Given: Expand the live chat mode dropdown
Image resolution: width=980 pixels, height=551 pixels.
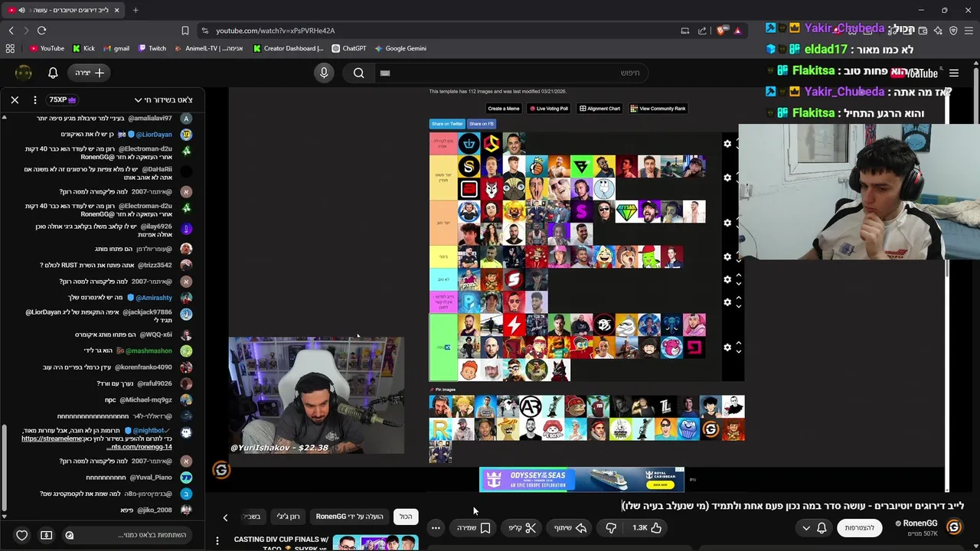Looking at the screenshot, I should coord(163,99).
